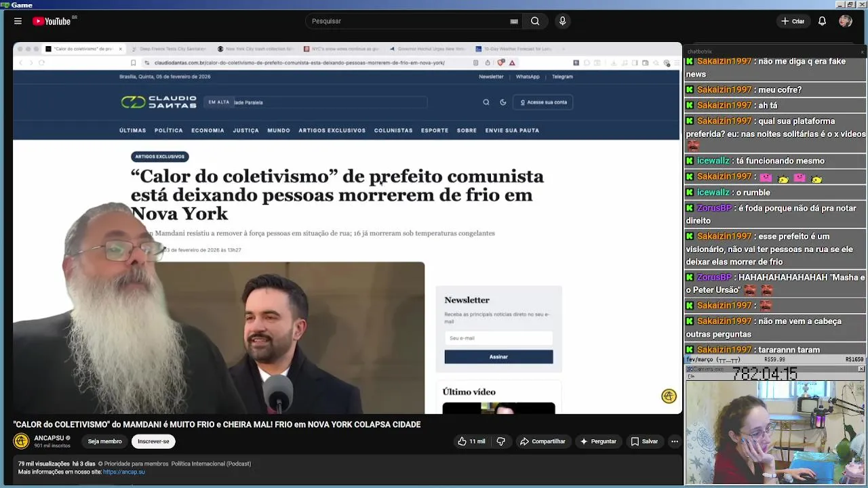Screen dimensions: 868x488
Task: Toggle dark mode moon icon
Action: [503, 102]
